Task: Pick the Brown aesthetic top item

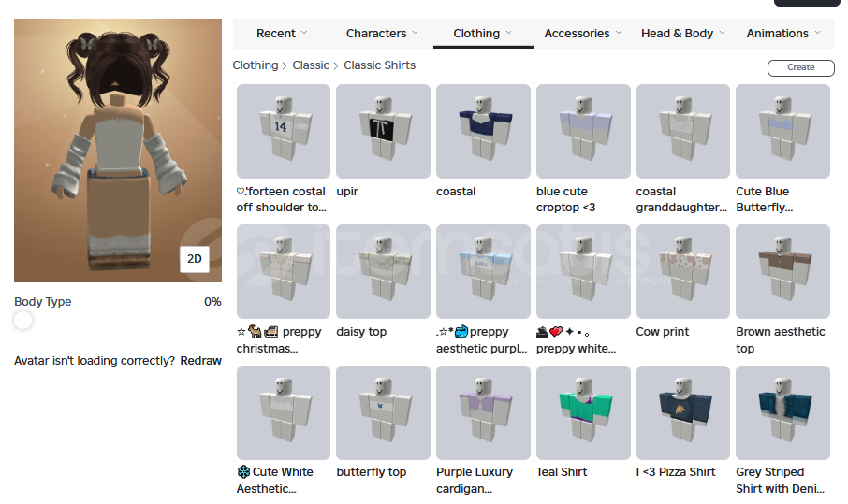Action: [x=782, y=272]
